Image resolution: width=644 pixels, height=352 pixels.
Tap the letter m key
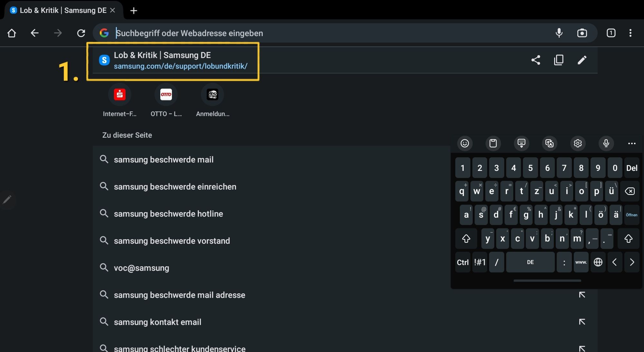coord(577,239)
